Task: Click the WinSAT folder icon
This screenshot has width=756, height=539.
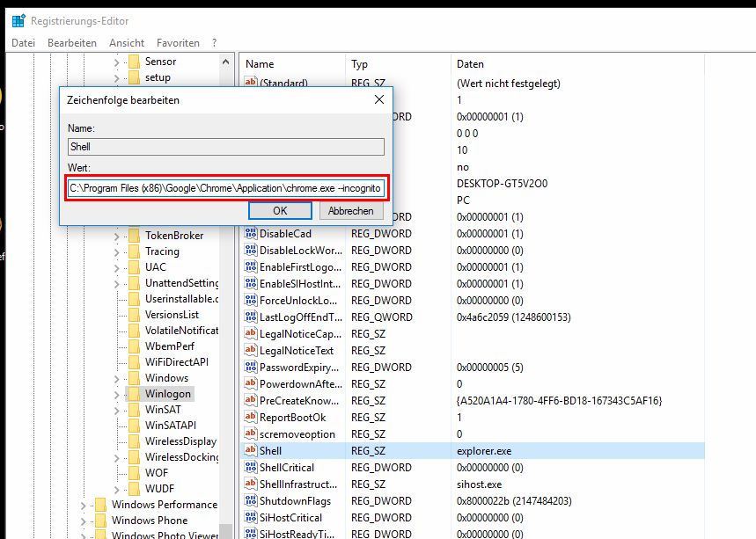Action: [134, 410]
